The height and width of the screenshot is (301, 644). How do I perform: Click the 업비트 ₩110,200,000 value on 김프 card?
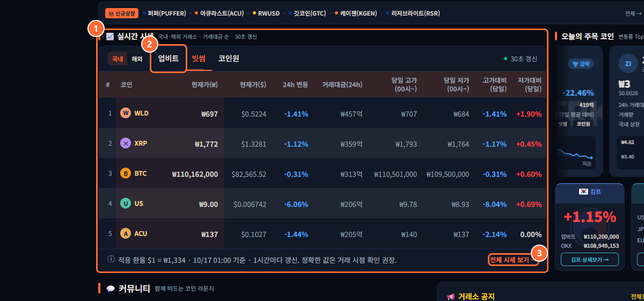pyautogui.click(x=601, y=236)
